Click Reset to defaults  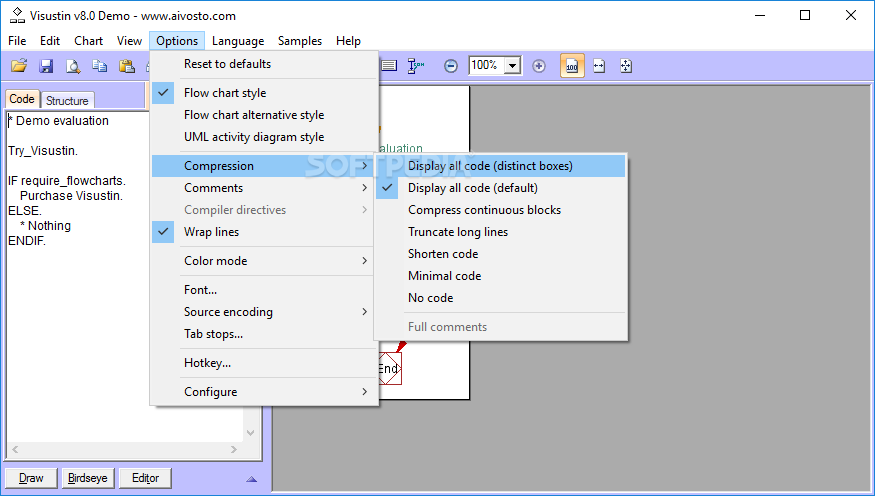click(262, 64)
